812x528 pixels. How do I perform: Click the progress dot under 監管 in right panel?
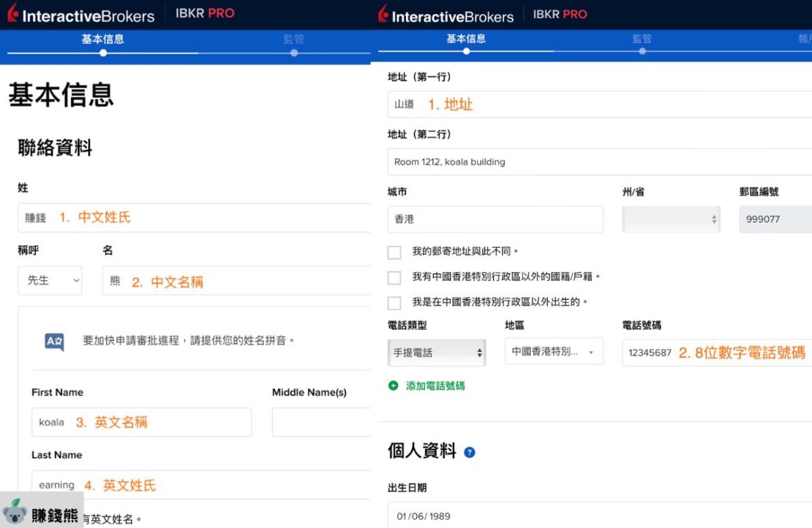642,51
